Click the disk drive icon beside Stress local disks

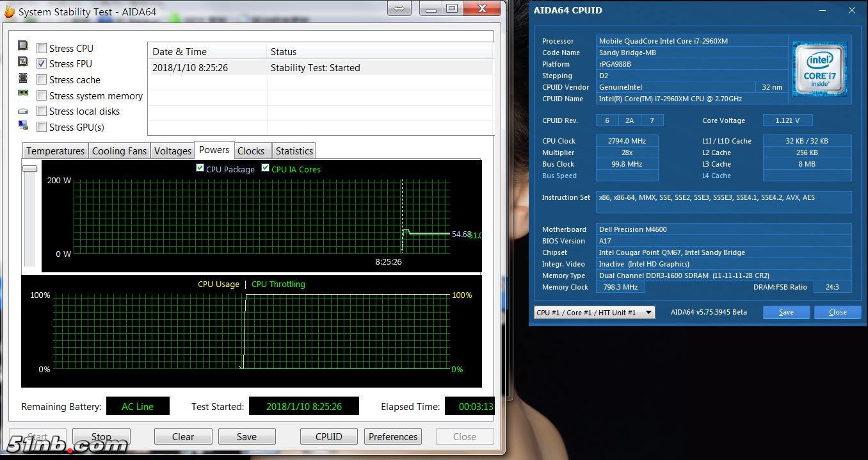click(x=23, y=111)
